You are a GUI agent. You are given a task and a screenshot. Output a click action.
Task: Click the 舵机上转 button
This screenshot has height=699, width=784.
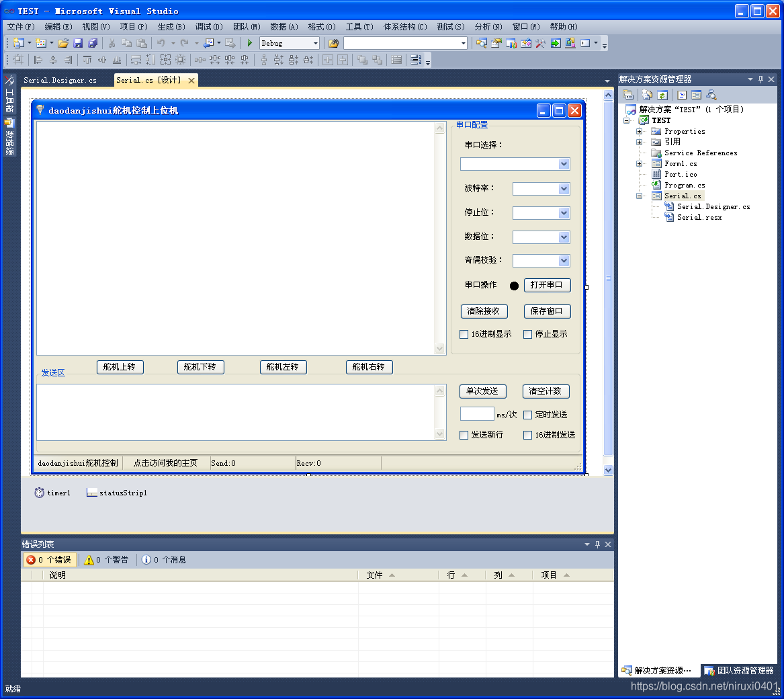pyautogui.click(x=120, y=367)
